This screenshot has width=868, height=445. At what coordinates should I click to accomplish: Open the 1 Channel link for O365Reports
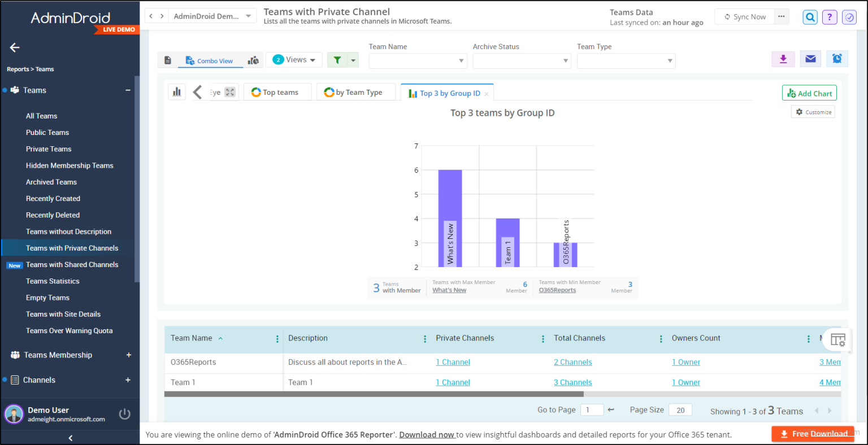click(453, 363)
